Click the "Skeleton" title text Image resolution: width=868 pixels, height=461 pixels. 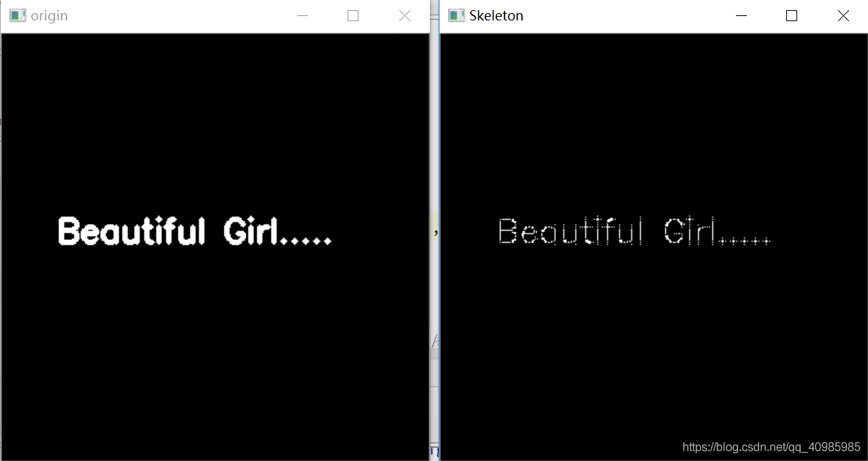pyautogui.click(x=496, y=15)
